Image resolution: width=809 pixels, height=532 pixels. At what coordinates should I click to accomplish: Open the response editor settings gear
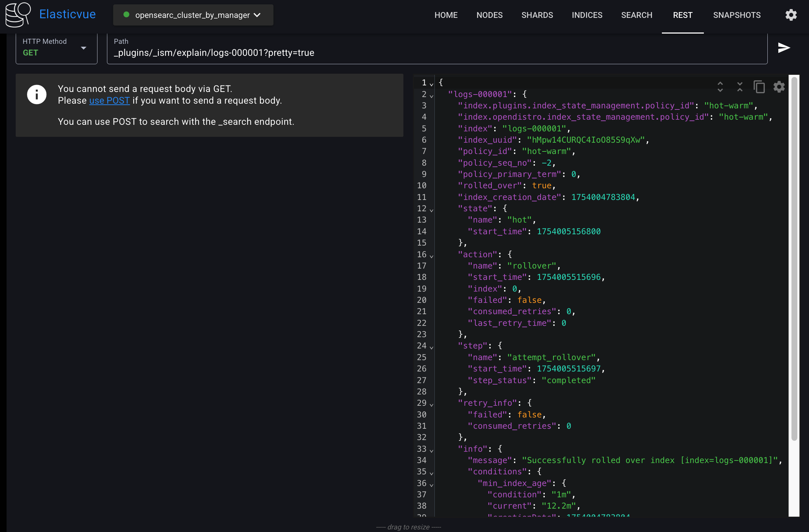click(779, 87)
